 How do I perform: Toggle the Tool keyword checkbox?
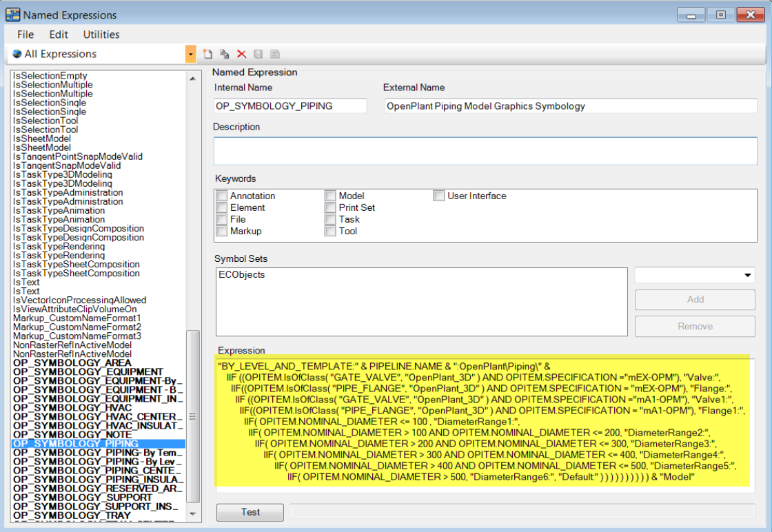pos(330,232)
